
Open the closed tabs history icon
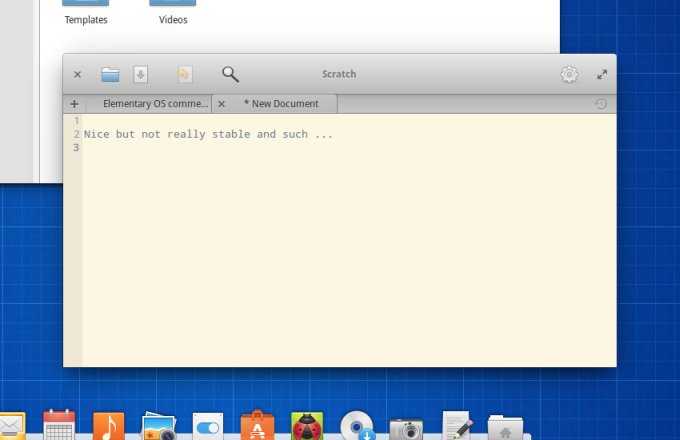pos(601,104)
